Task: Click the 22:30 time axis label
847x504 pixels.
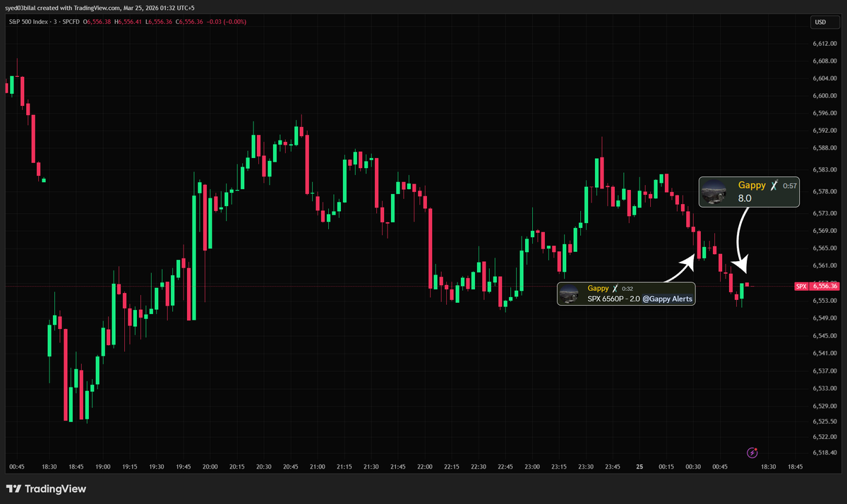Action: pos(479,467)
